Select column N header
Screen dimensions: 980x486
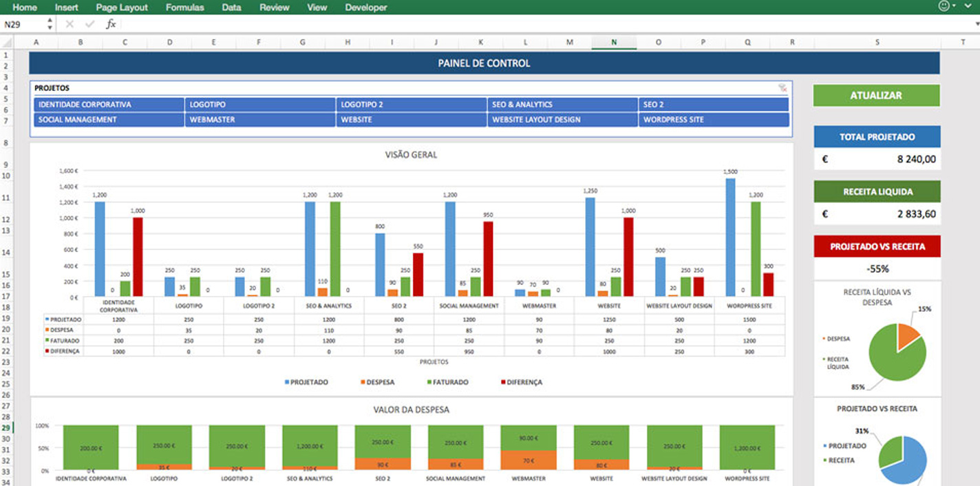click(x=614, y=43)
